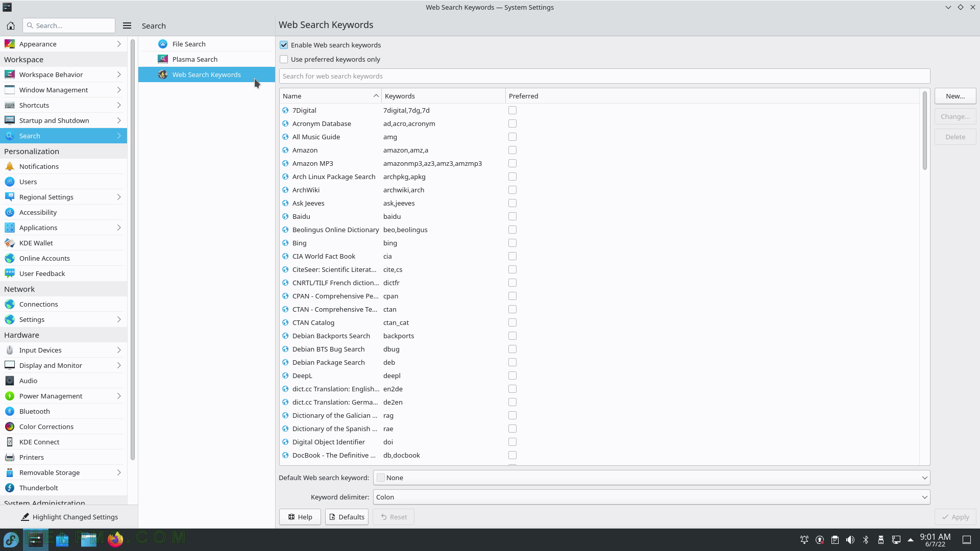980x551 pixels.
Task: Restore defaults with the Defaults button
Action: tap(347, 517)
